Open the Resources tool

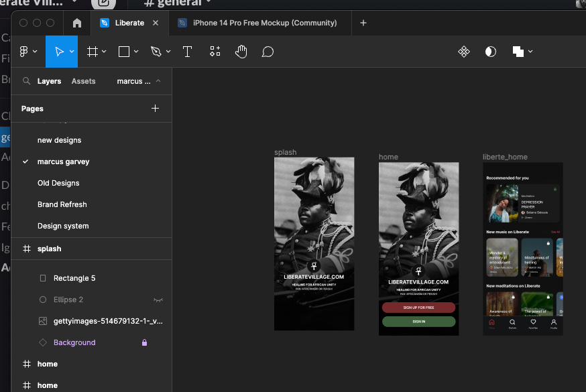click(215, 52)
